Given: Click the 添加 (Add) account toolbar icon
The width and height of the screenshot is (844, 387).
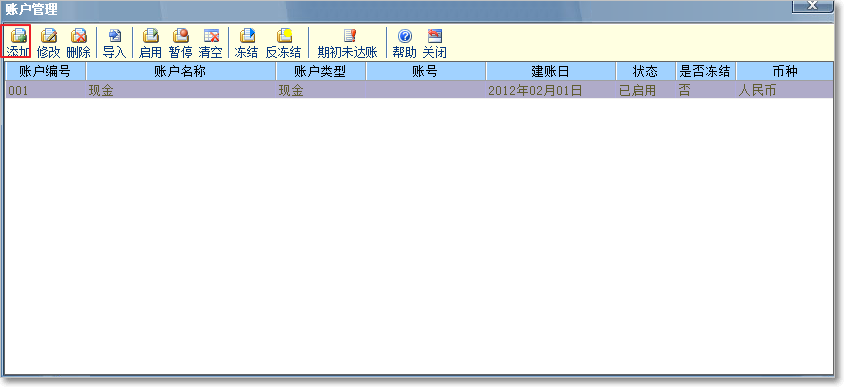Looking at the screenshot, I should (17, 42).
